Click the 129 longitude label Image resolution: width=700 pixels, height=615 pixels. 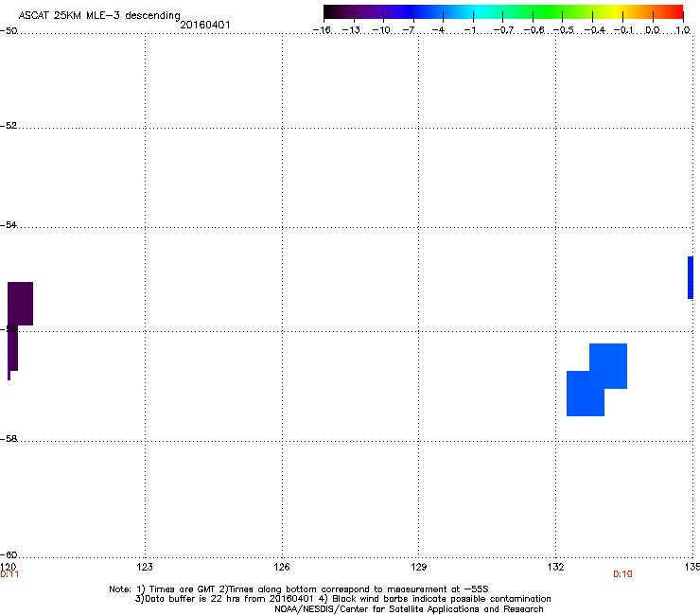pyautogui.click(x=418, y=567)
